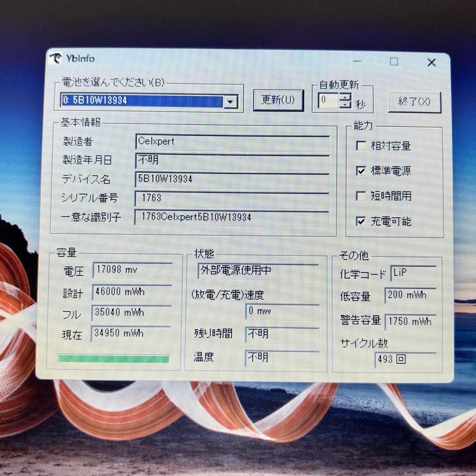Click the 更新(U) refresh button
The width and height of the screenshot is (476, 476).
(x=279, y=100)
